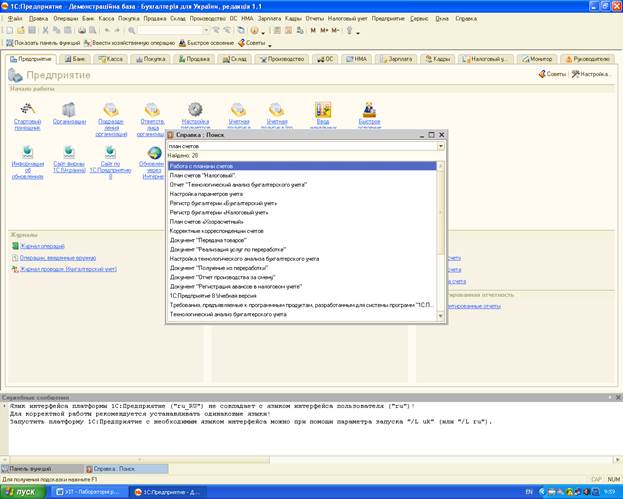Image resolution: width=623 pixels, height=499 pixels.
Task: Open the Производство menu
Action: point(207,19)
